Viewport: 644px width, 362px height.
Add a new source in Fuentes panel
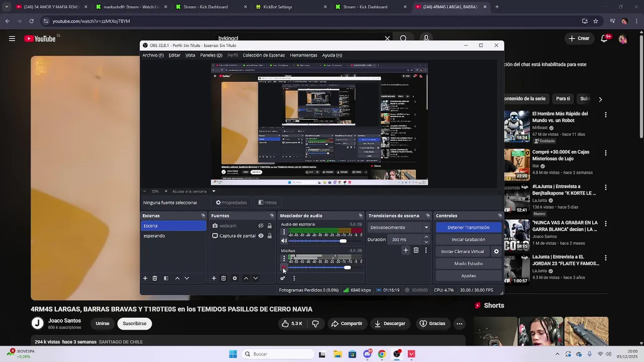click(x=214, y=278)
